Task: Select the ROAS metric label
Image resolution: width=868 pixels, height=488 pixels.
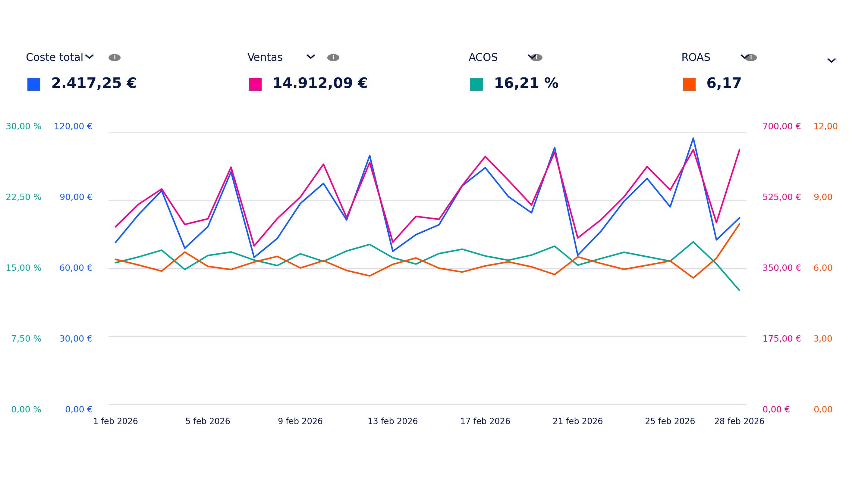Action: click(696, 58)
